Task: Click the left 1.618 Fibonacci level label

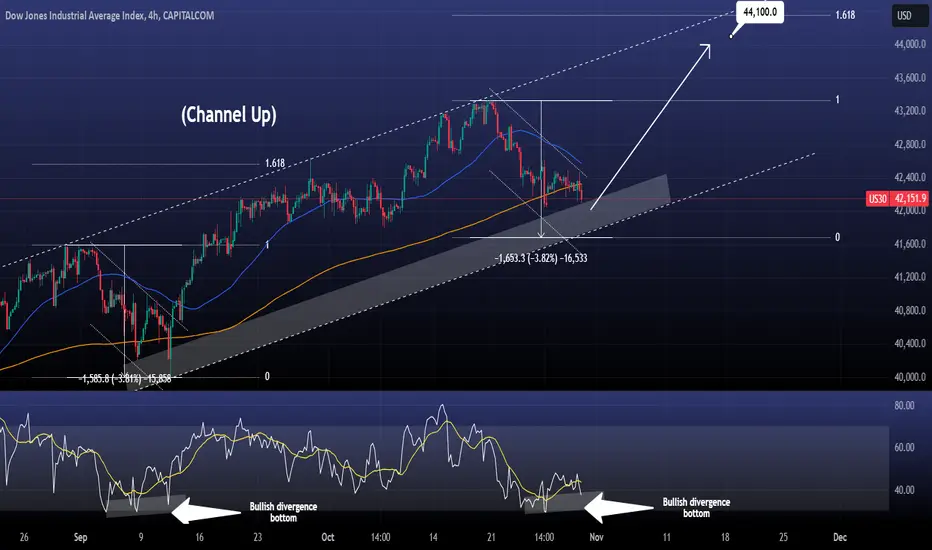Action: pos(275,163)
